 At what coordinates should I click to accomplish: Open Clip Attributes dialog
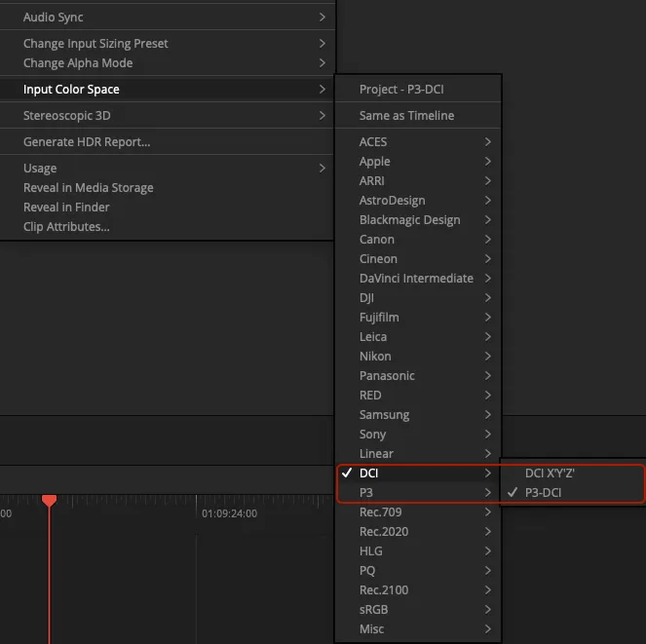(x=66, y=227)
